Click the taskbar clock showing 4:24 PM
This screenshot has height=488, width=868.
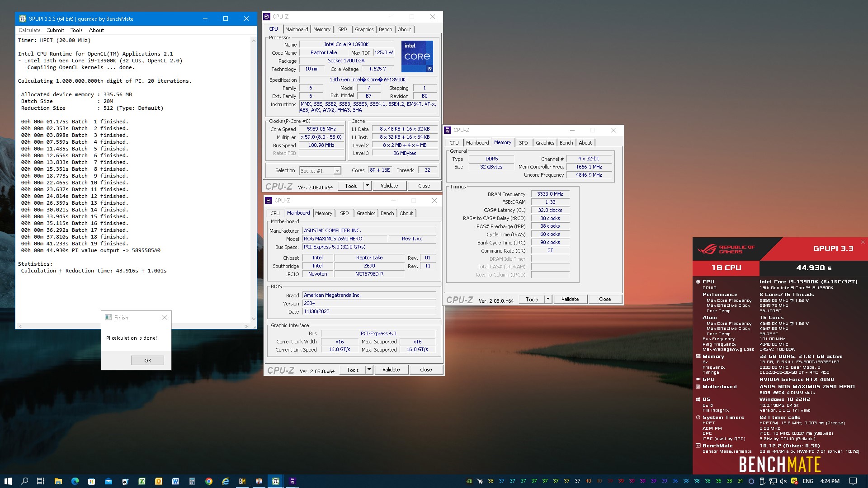click(830, 481)
